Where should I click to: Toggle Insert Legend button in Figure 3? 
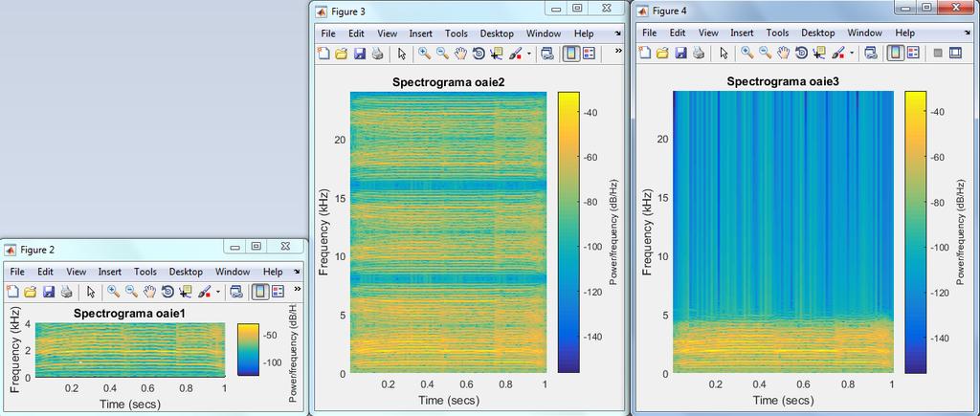(x=589, y=54)
